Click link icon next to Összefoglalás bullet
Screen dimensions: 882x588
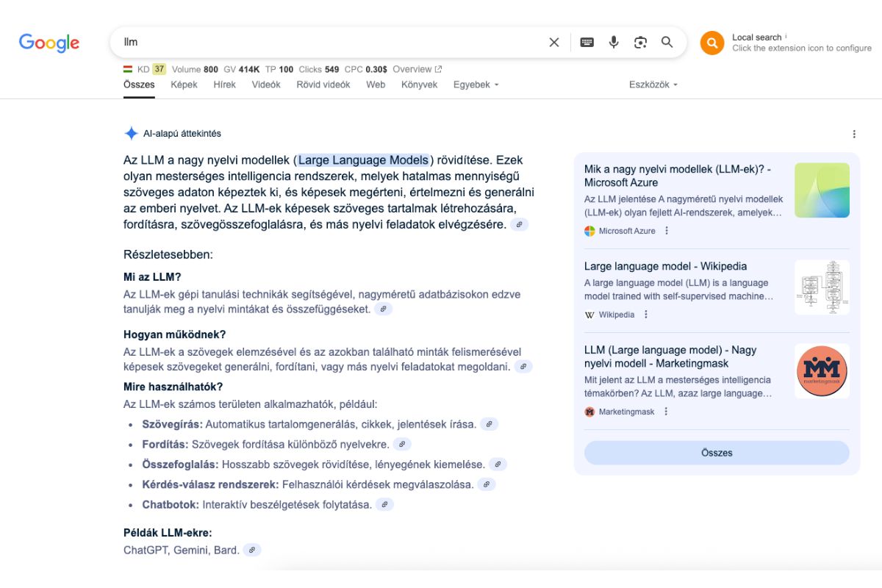click(498, 465)
